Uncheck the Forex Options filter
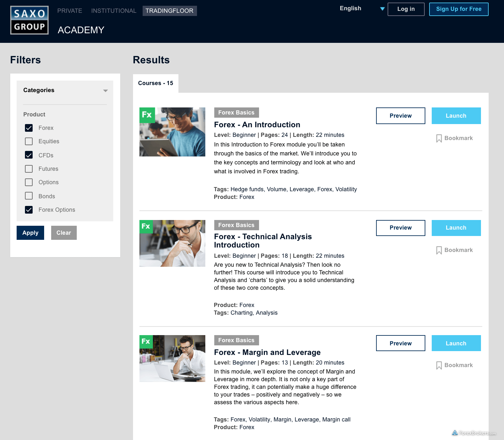This screenshot has height=440, width=504. click(x=29, y=210)
